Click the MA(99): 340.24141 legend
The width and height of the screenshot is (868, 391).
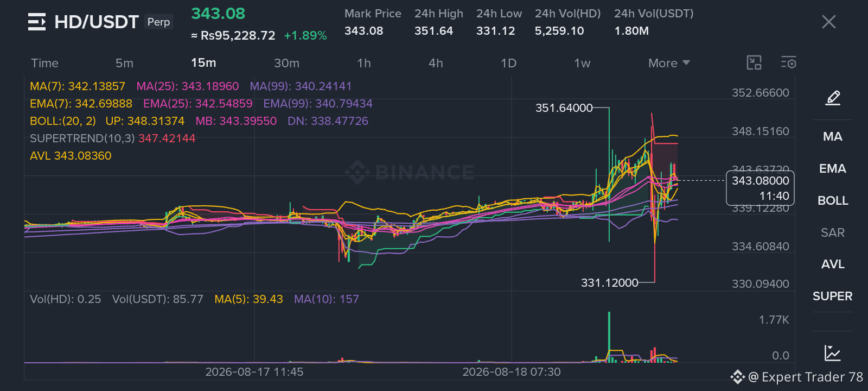point(301,86)
